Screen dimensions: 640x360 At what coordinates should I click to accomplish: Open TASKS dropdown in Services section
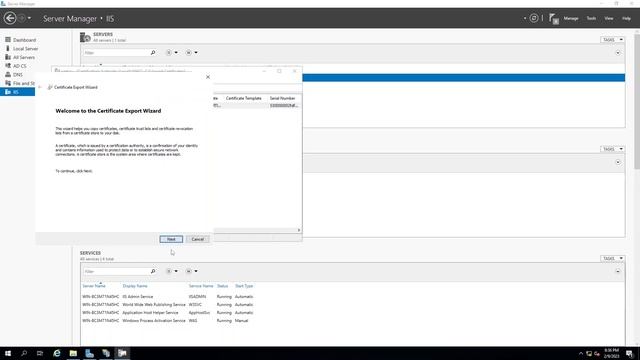click(x=612, y=258)
